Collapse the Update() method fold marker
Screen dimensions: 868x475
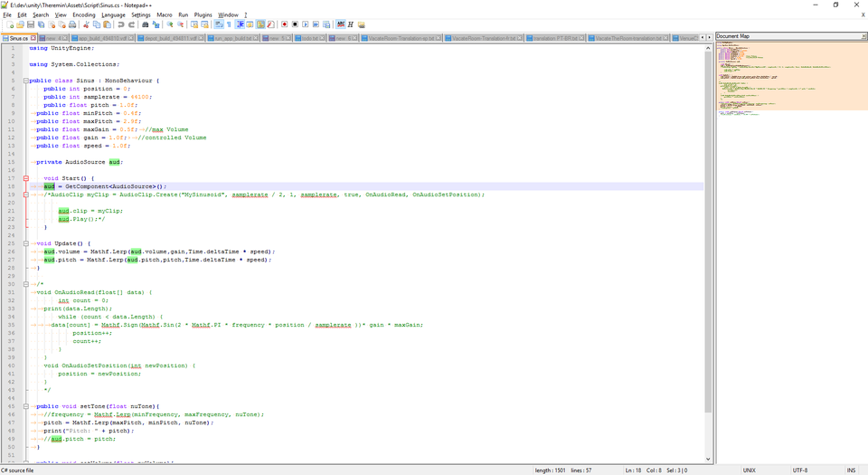tap(26, 243)
